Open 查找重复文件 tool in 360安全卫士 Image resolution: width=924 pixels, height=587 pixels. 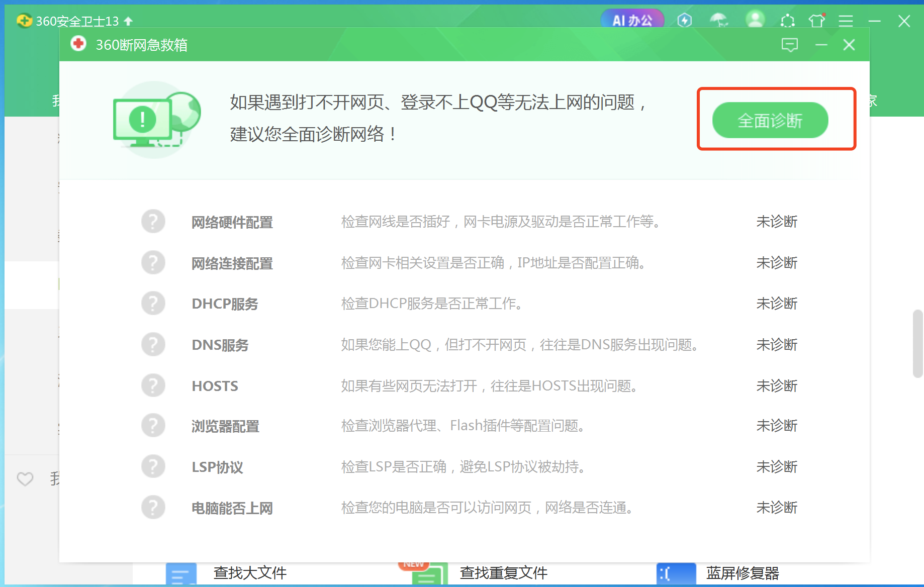[503, 573]
